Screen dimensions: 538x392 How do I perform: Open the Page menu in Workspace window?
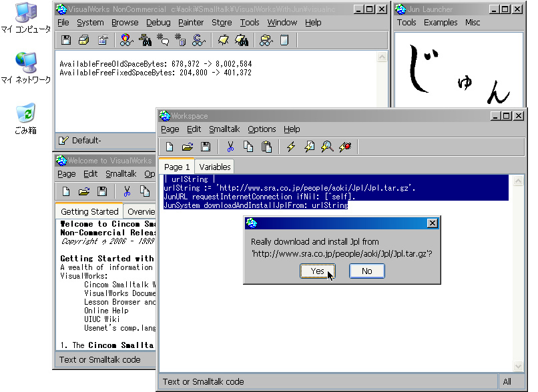point(170,129)
